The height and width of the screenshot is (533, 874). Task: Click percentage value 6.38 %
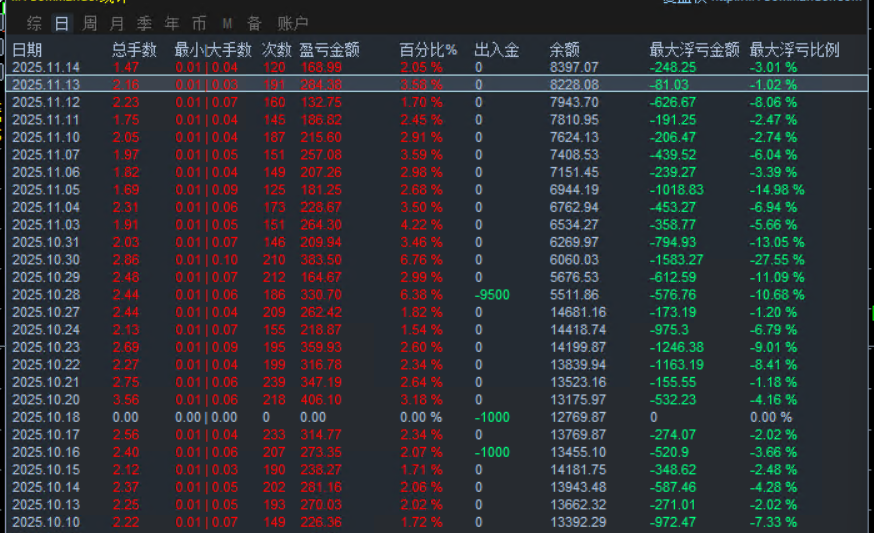pyautogui.click(x=421, y=295)
